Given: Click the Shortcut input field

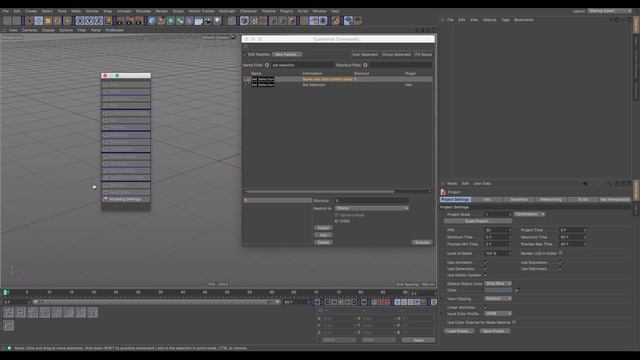Looking at the screenshot, I should click(x=371, y=201).
